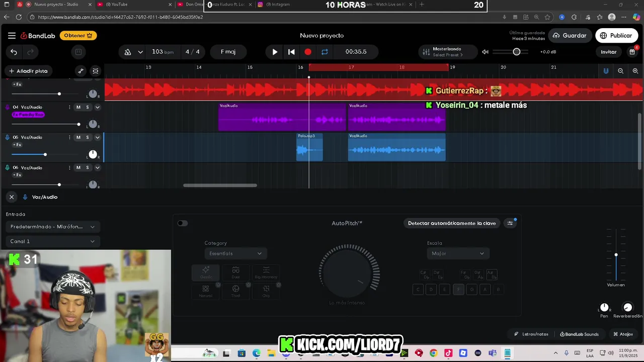
Task: Open track 06 options (three dots)
Action: pos(69,167)
